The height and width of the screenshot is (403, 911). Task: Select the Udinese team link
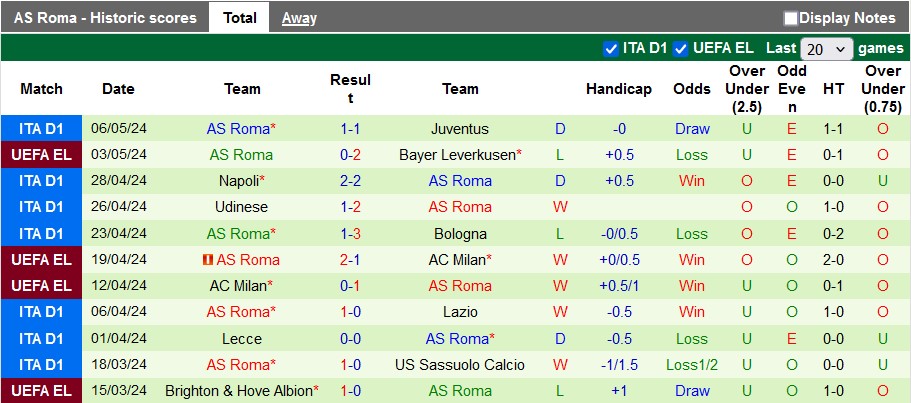[242, 207]
